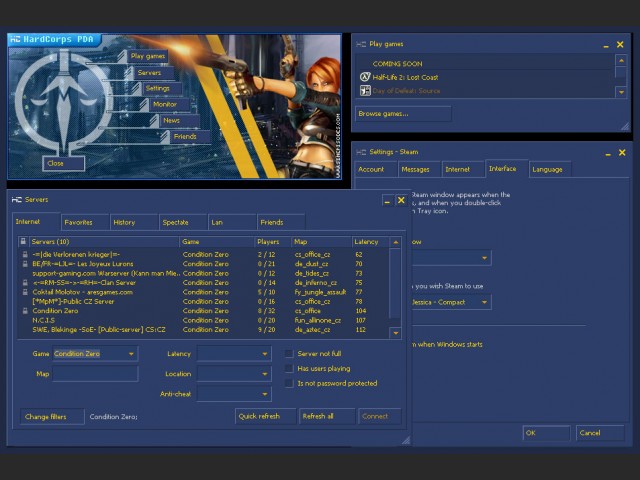This screenshot has height=480, width=640.
Task: Click Change filters button
Action: 52,417
